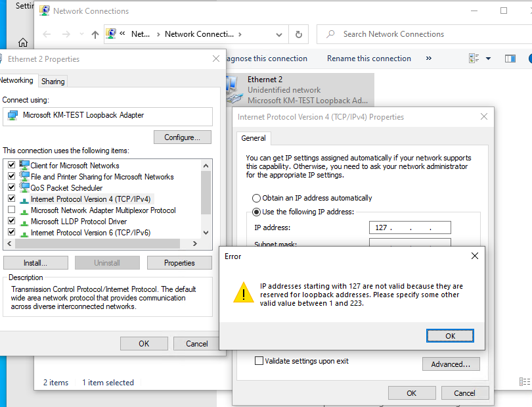The width and height of the screenshot is (532, 407).
Task: Click the TCP/IPv4 protocol icon
Action: [x=24, y=201]
